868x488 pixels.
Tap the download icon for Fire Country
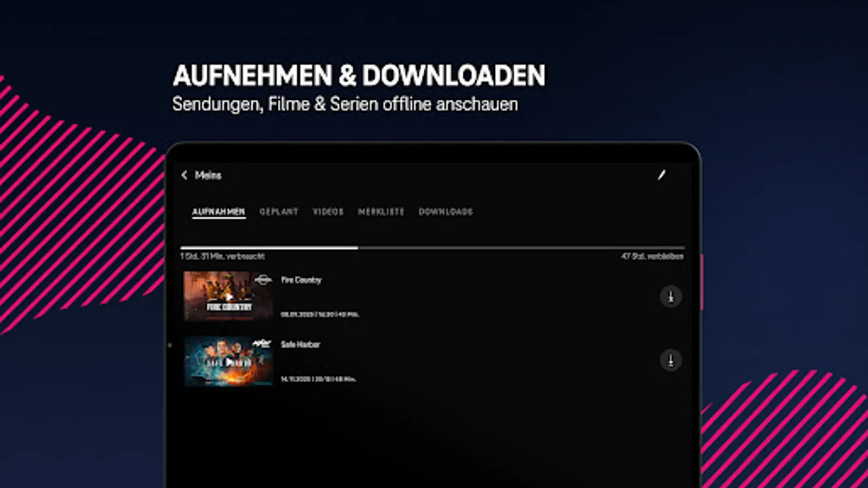[x=670, y=297]
